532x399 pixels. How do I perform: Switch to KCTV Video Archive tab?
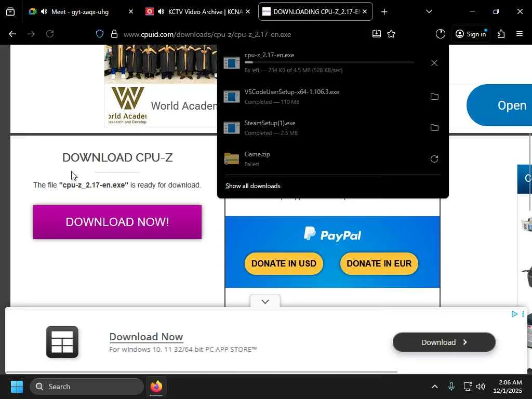pyautogui.click(x=205, y=12)
